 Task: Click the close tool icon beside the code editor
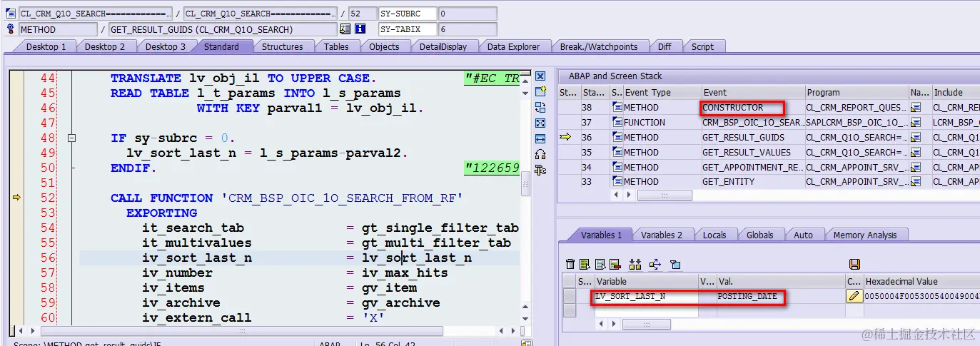540,76
